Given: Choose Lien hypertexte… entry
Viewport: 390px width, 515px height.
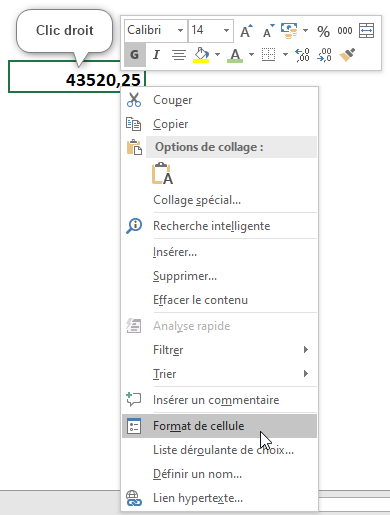Looking at the screenshot, I should tap(219, 498).
